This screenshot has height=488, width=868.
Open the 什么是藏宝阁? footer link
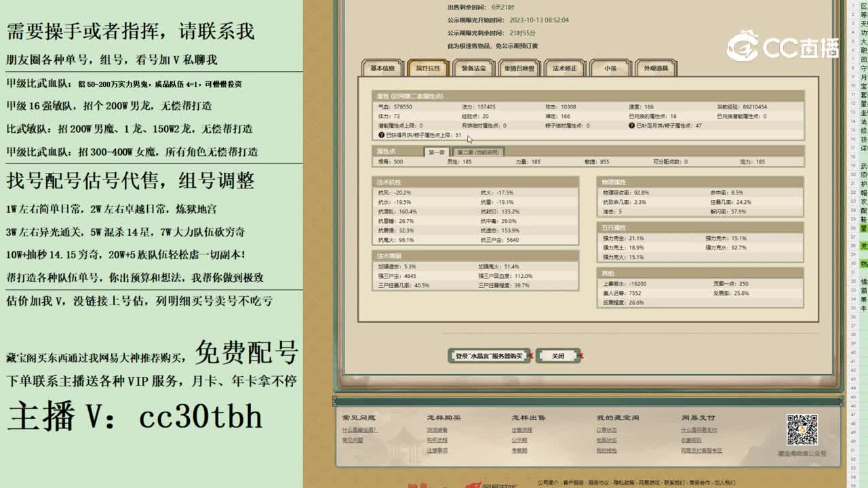pos(359,430)
